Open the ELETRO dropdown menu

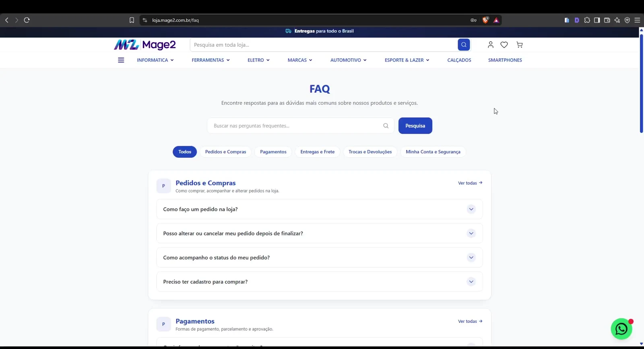pyautogui.click(x=258, y=60)
